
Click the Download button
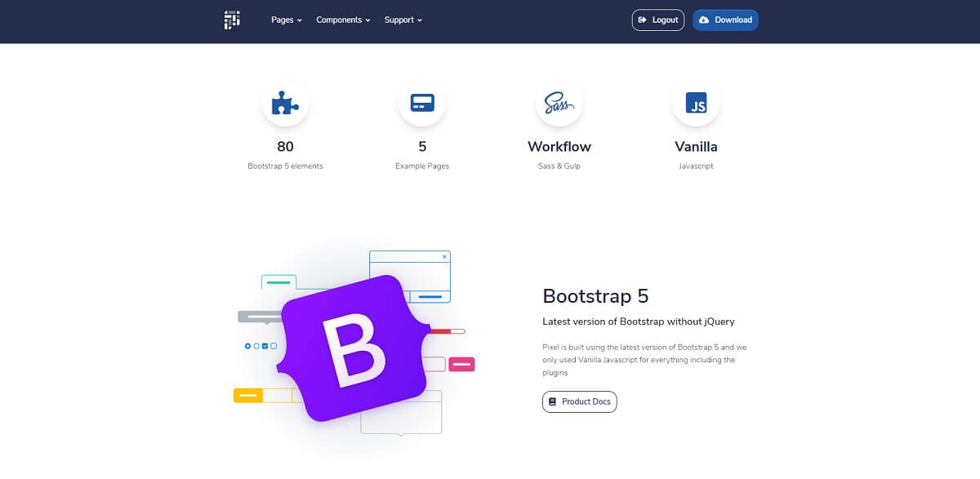pyautogui.click(x=725, y=20)
